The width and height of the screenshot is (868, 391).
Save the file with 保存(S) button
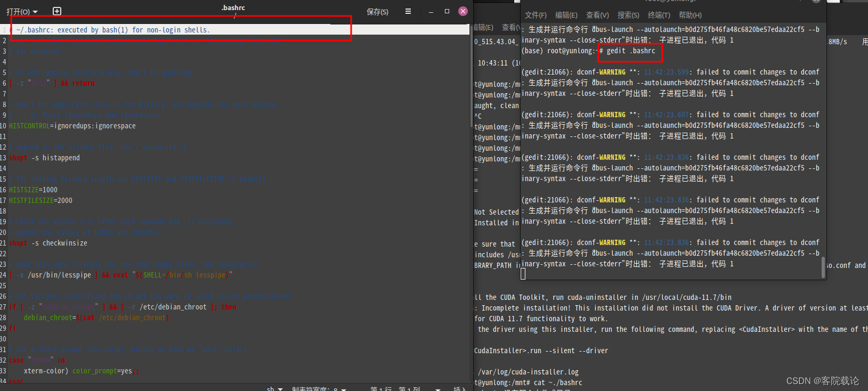point(377,12)
